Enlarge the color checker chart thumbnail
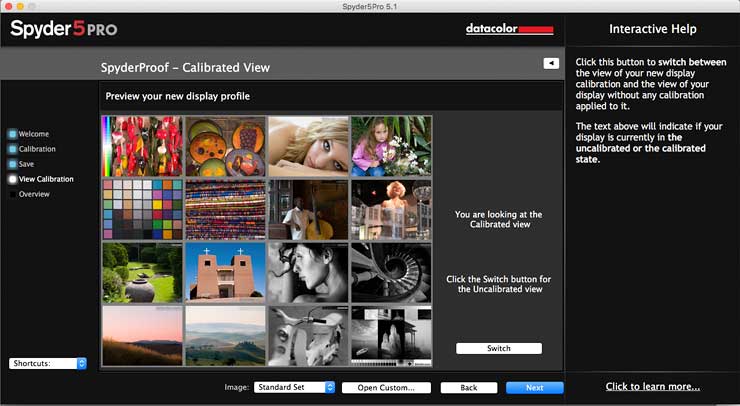Screen dimensions: 740x406 click(143, 210)
